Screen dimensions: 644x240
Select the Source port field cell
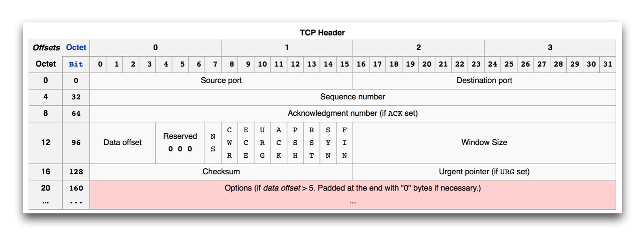click(x=221, y=81)
